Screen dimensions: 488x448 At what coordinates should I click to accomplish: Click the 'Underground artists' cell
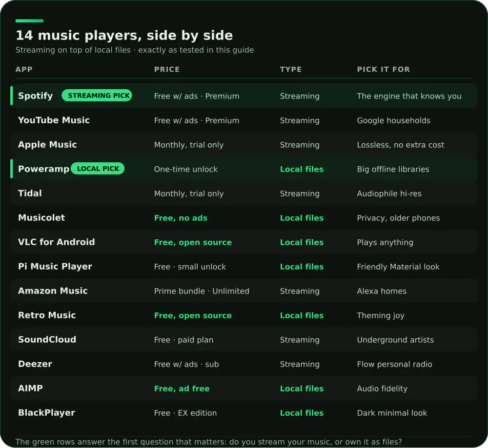(x=396, y=340)
